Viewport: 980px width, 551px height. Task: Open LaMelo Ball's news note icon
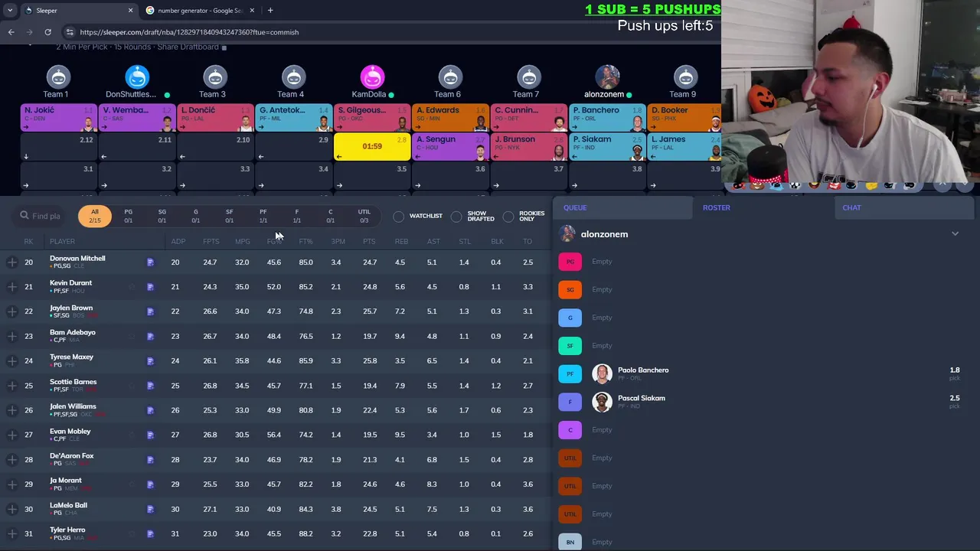click(150, 509)
